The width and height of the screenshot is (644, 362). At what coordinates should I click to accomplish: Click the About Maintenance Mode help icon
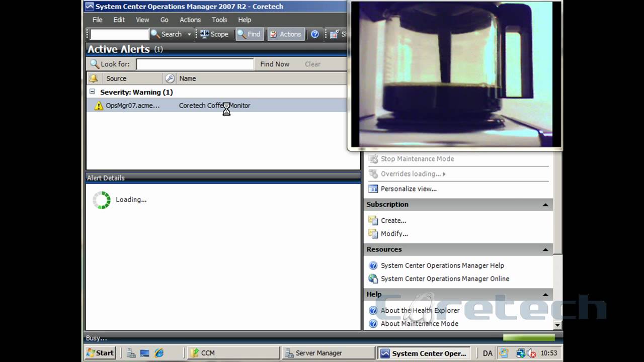coord(373,324)
